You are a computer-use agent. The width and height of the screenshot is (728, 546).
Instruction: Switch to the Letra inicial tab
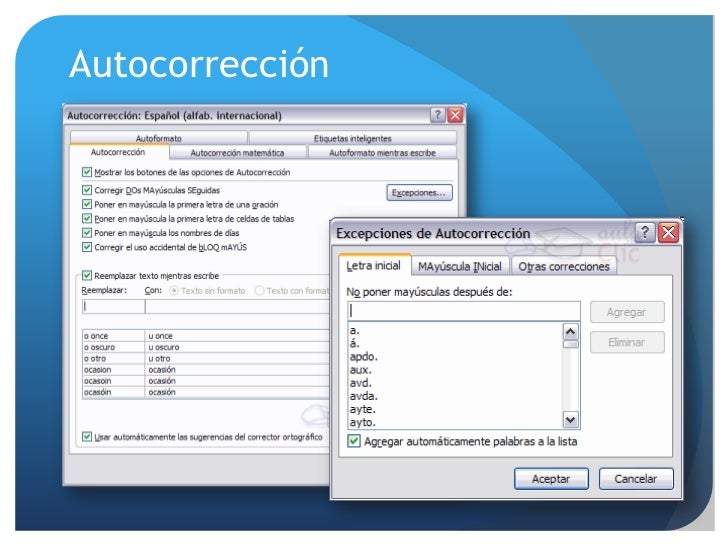tap(373, 266)
